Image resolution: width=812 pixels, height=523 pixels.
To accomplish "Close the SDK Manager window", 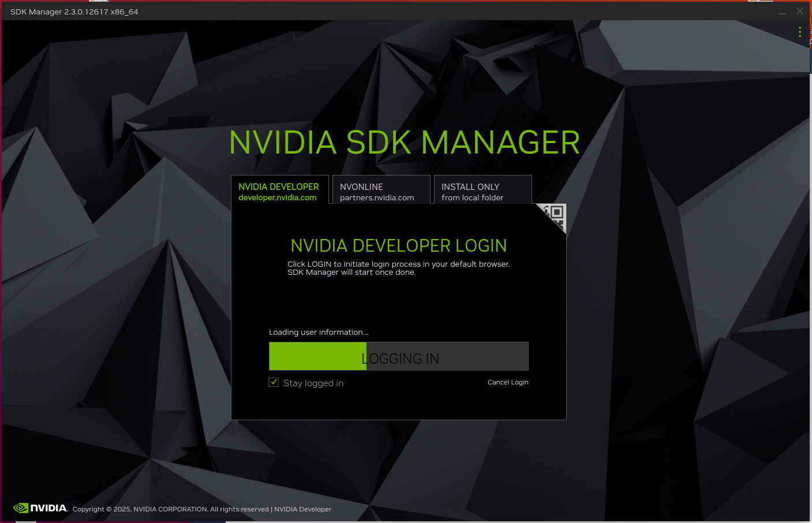I will (800, 11).
